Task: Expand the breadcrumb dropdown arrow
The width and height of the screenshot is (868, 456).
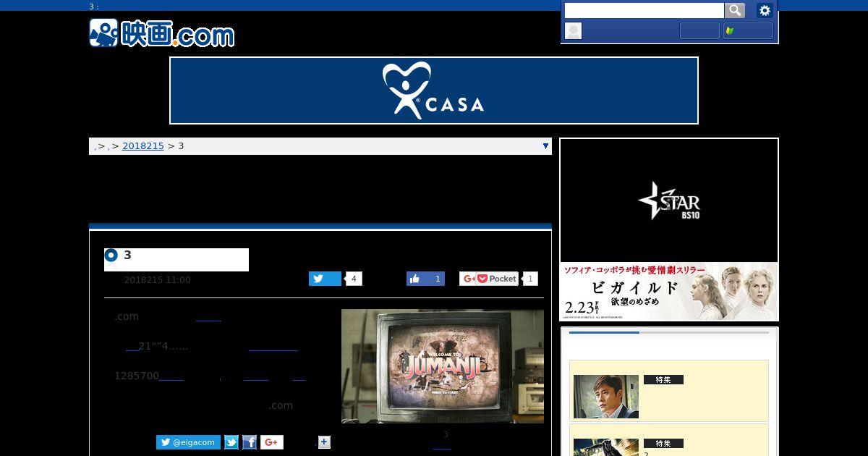Action: click(545, 146)
